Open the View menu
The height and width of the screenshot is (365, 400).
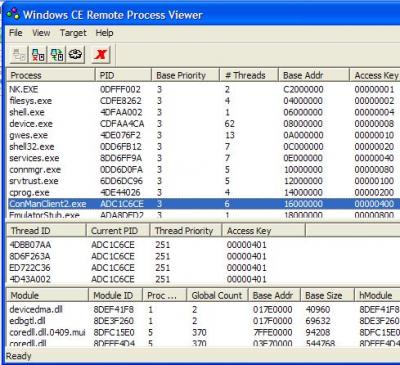(x=41, y=33)
